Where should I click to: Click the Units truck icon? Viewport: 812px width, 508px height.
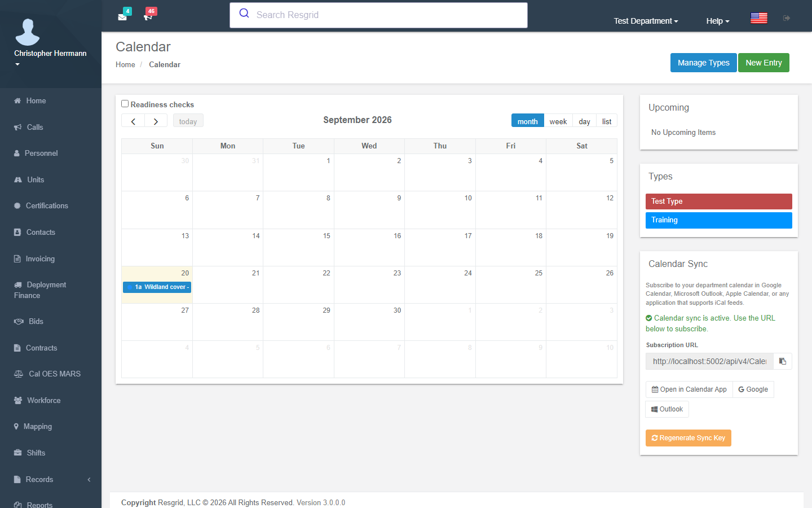point(18,179)
